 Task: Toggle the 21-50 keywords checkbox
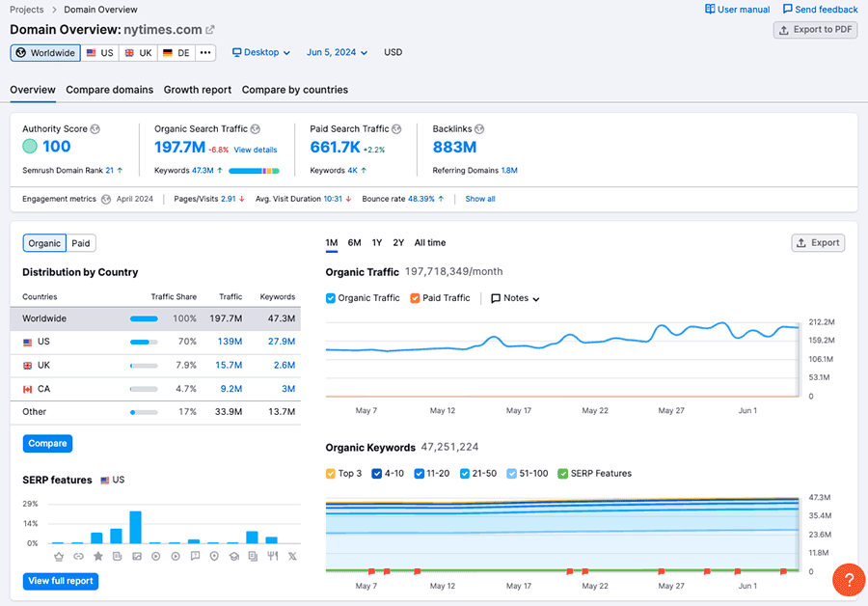point(465,474)
